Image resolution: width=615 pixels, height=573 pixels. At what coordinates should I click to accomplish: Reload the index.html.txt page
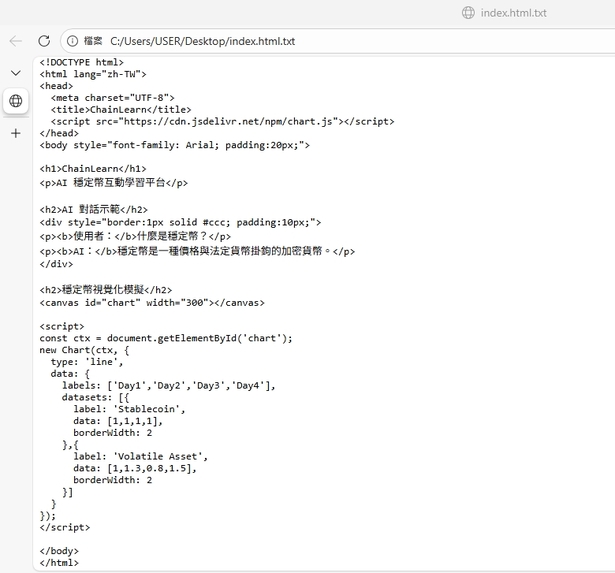[x=44, y=41]
